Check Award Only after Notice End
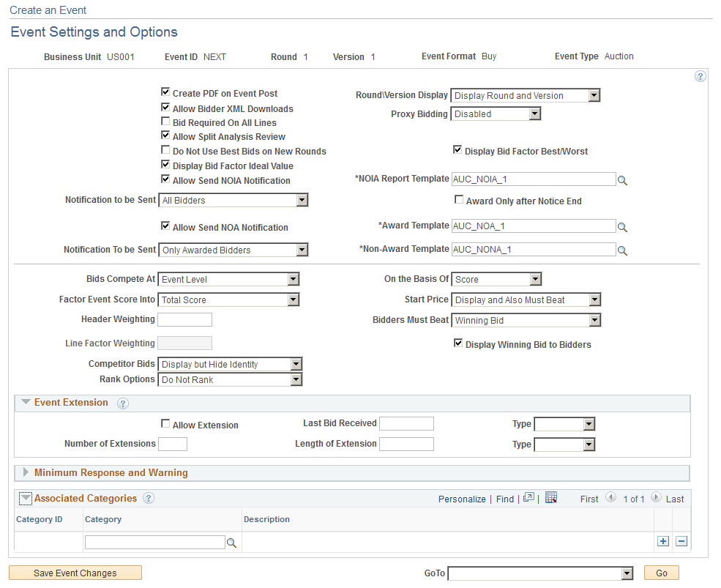721x588 pixels. [459, 199]
